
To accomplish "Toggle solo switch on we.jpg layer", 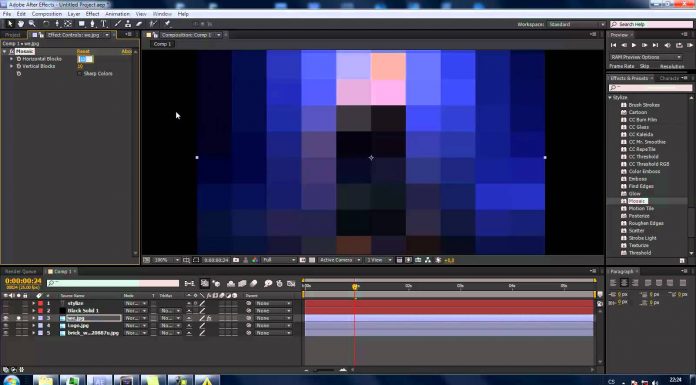I will click(x=19, y=318).
